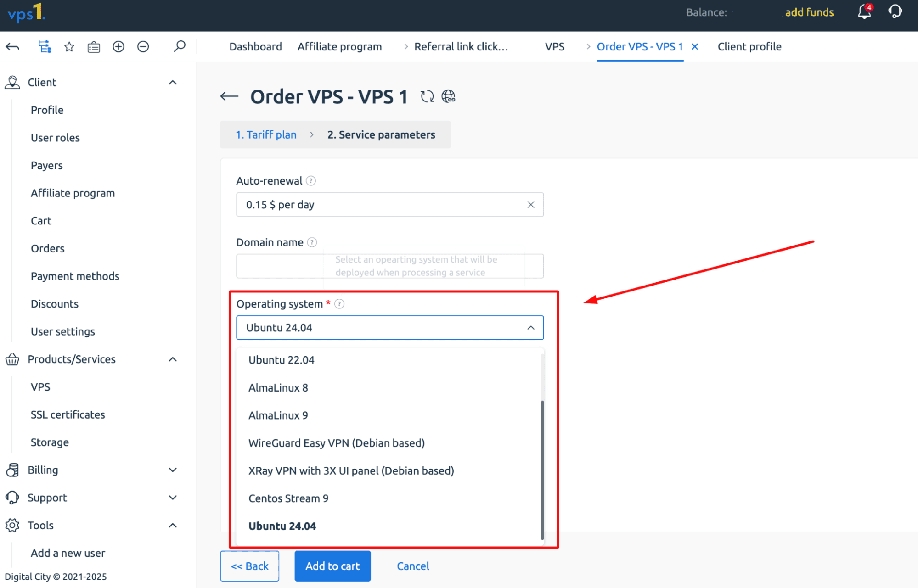The width and height of the screenshot is (918, 588).
Task: Click the Cancel link
Action: [413, 566]
